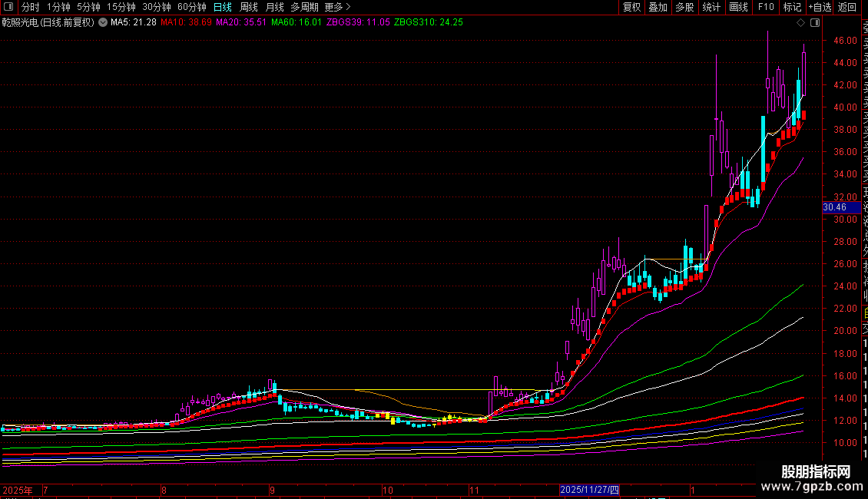
Task: Click the 2025/11/27 date marker on timeline
Action: [x=589, y=490]
